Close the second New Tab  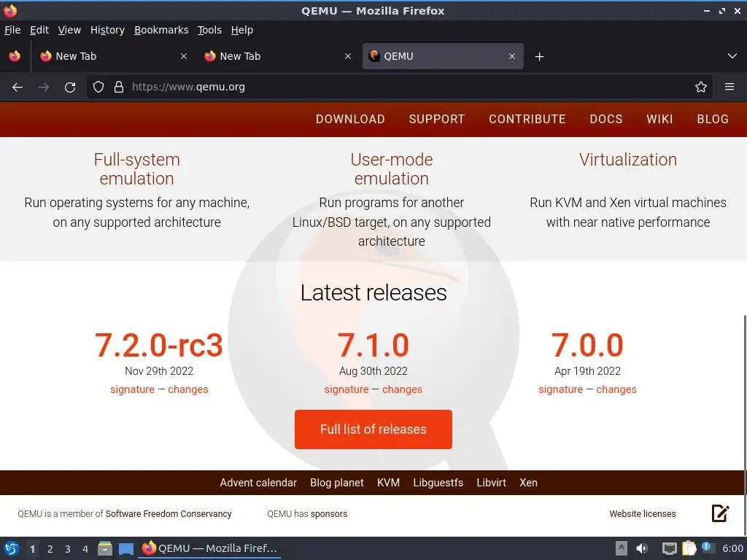tap(348, 56)
